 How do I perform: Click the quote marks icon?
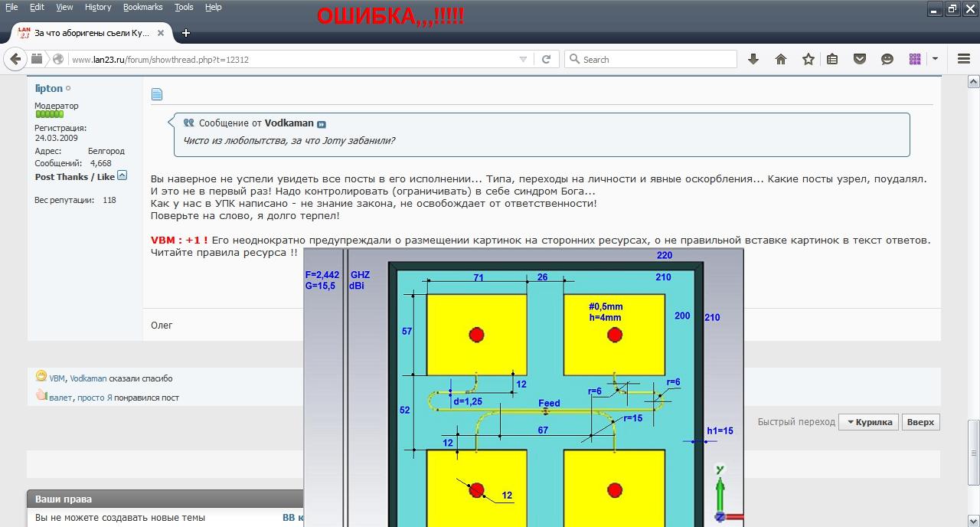click(188, 123)
